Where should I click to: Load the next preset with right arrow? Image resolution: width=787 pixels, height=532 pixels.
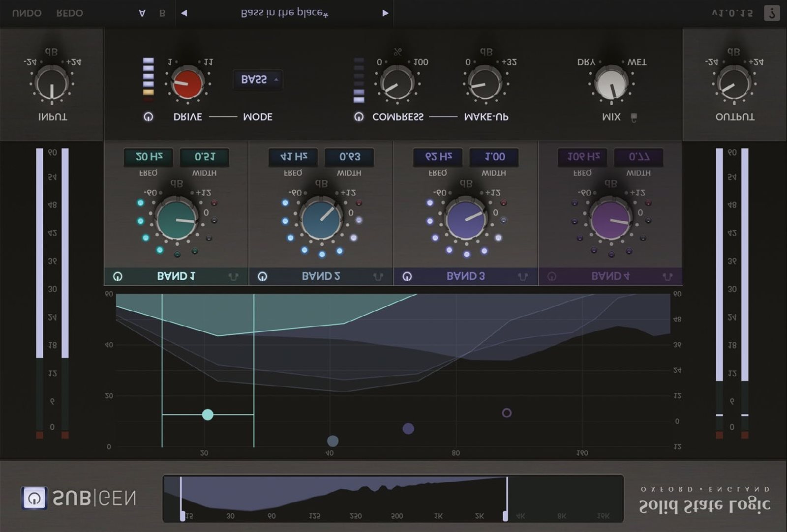[x=385, y=13]
